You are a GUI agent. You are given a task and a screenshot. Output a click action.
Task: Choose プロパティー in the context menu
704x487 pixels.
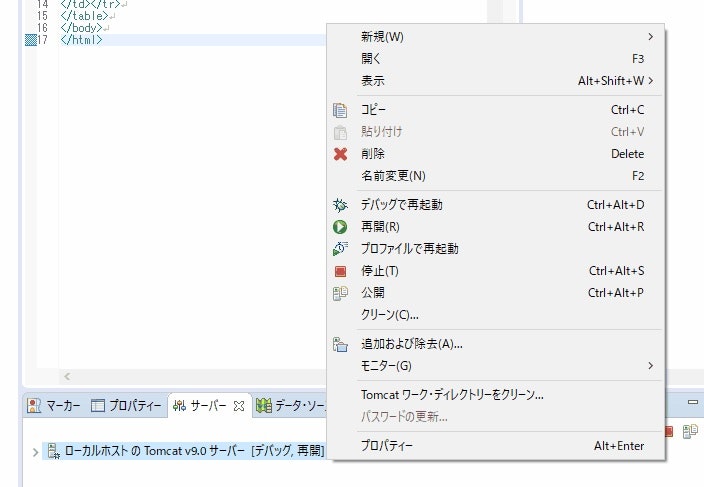point(496,446)
